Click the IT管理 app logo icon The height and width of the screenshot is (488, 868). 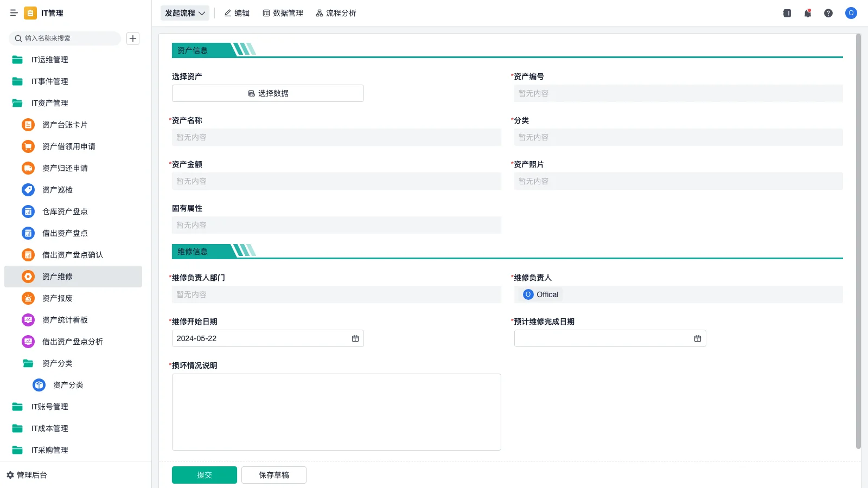30,13
